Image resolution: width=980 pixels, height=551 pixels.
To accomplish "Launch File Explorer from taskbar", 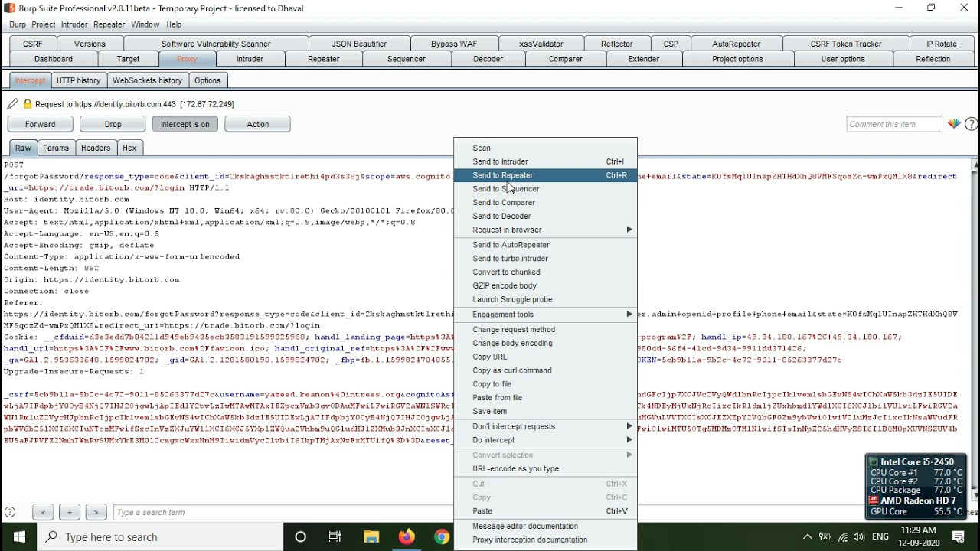I will point(371,537).
